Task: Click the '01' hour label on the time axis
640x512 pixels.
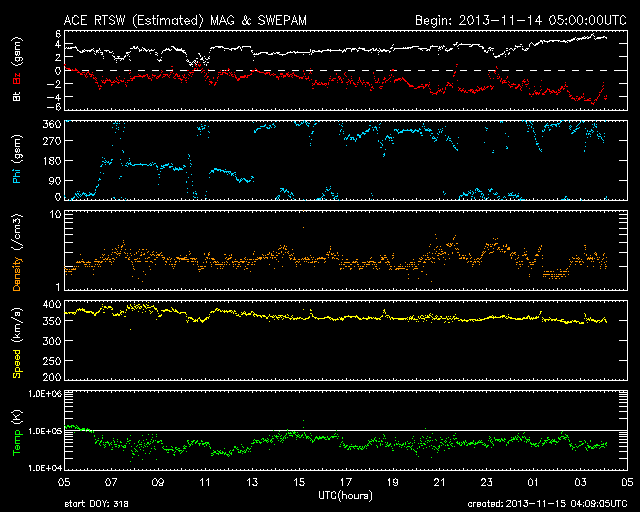Action: (533, 482)
